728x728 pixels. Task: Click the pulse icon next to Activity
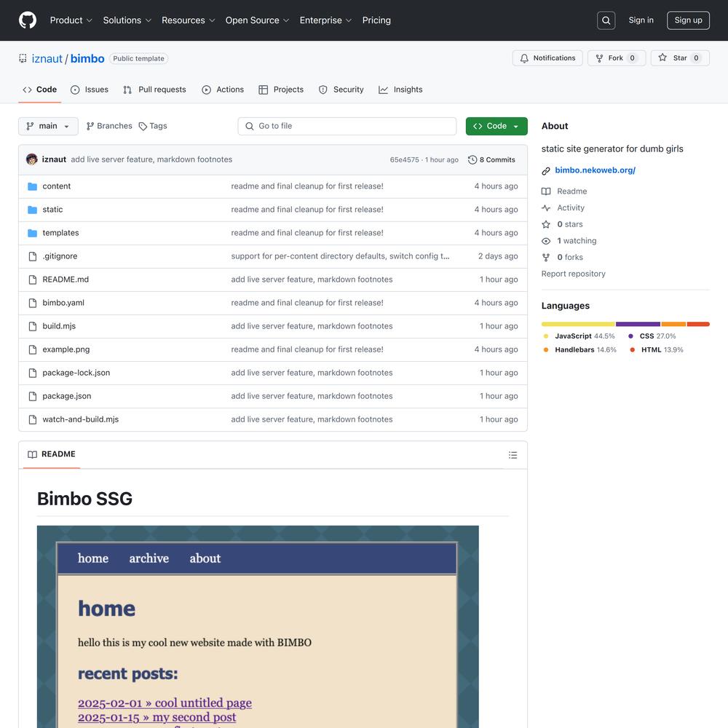[546, 208]
